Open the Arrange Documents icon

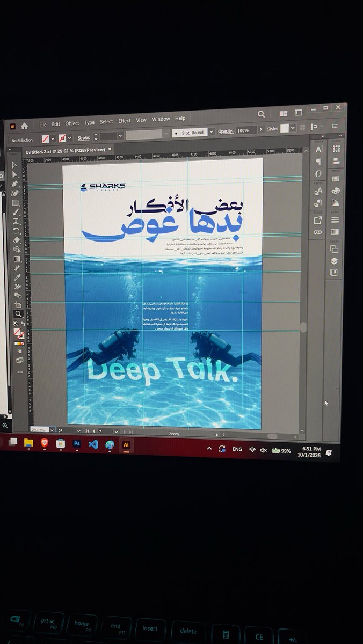coord(284,114)
